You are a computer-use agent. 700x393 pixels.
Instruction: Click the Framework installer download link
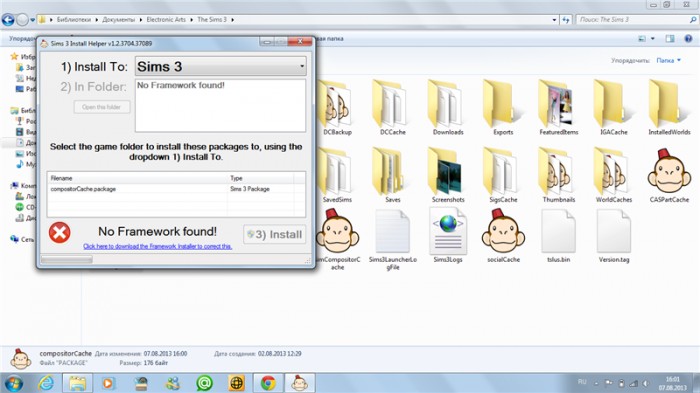(158, 247)
